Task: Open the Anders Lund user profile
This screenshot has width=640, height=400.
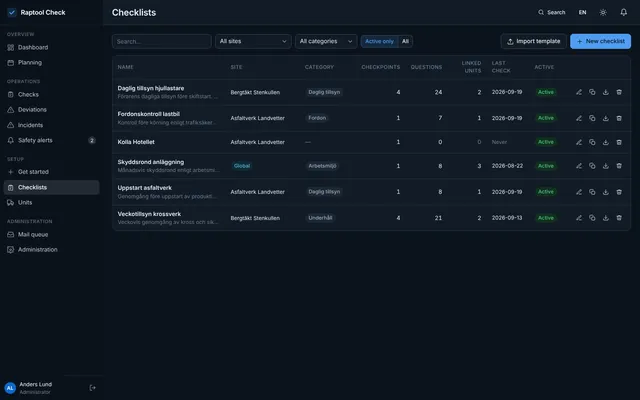Action: click(28, 388)
